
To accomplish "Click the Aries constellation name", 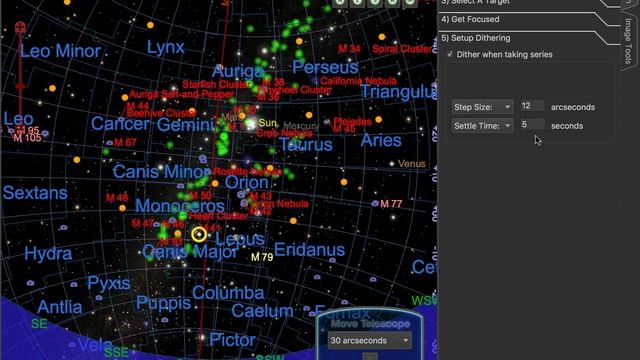I will (x=381, y=140).
